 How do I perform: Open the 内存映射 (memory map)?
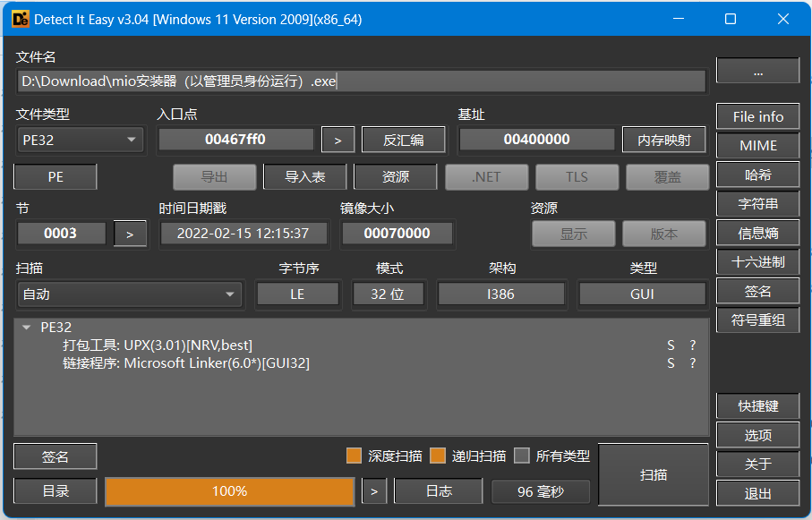point(664,140)
